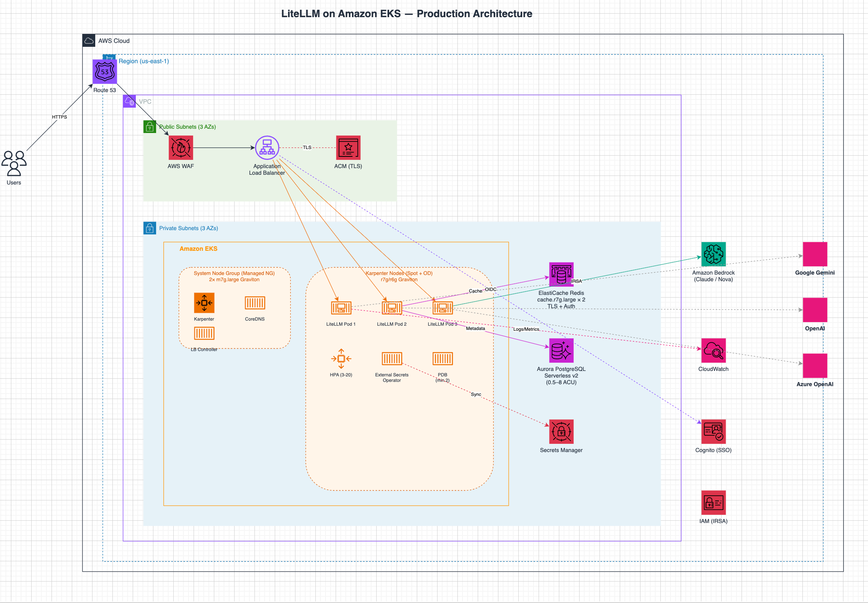Select the AWS WAF icon
This screenshot has width=868, height=603.
[x=181, y=148]
